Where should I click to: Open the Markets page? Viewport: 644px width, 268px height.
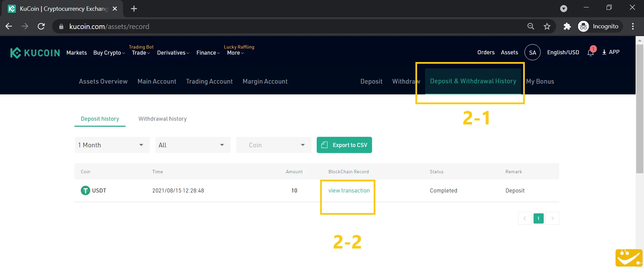[x=77, y=53]
